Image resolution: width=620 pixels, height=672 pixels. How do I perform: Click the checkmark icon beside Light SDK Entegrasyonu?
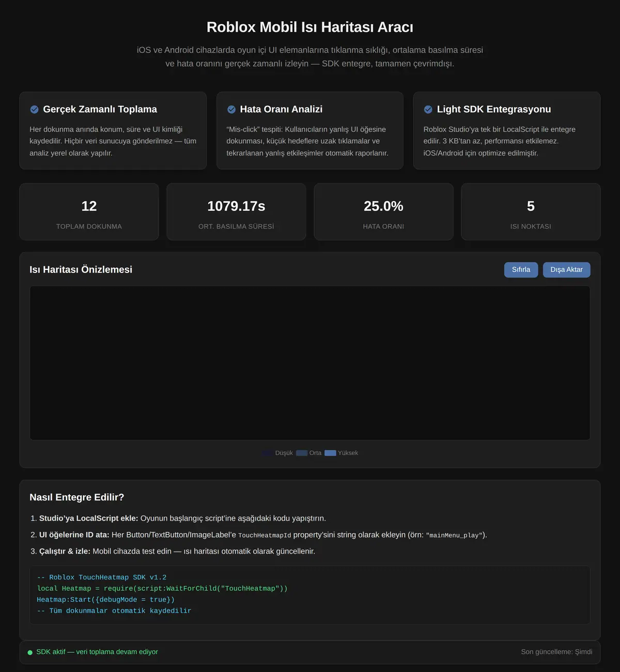point(428,110)
